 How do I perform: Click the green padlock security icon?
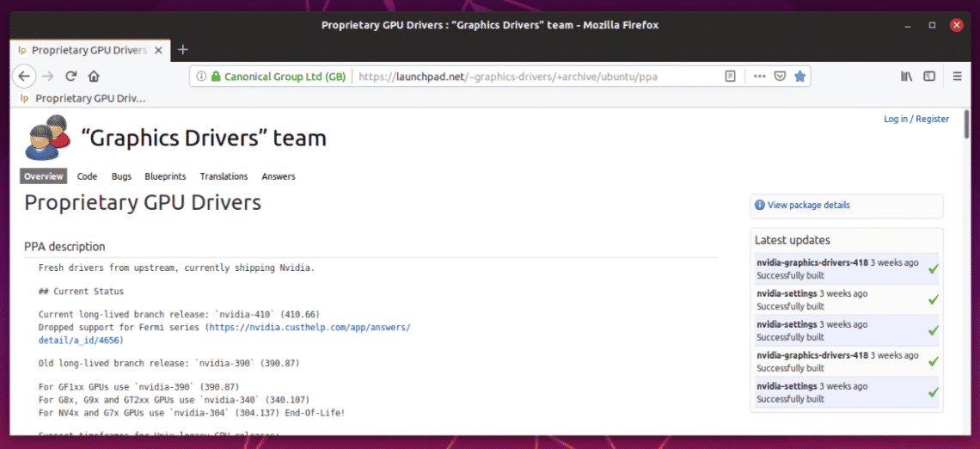pos(216,77)
